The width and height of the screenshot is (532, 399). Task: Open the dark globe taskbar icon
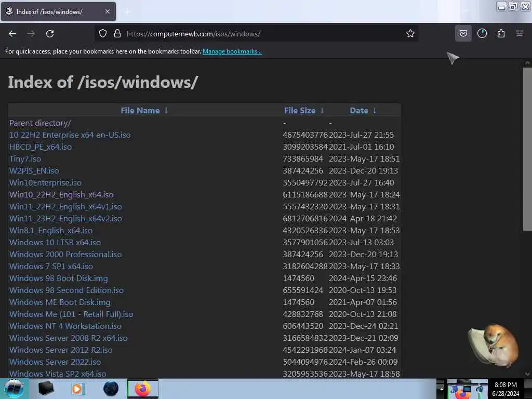(x=111, y=389)
